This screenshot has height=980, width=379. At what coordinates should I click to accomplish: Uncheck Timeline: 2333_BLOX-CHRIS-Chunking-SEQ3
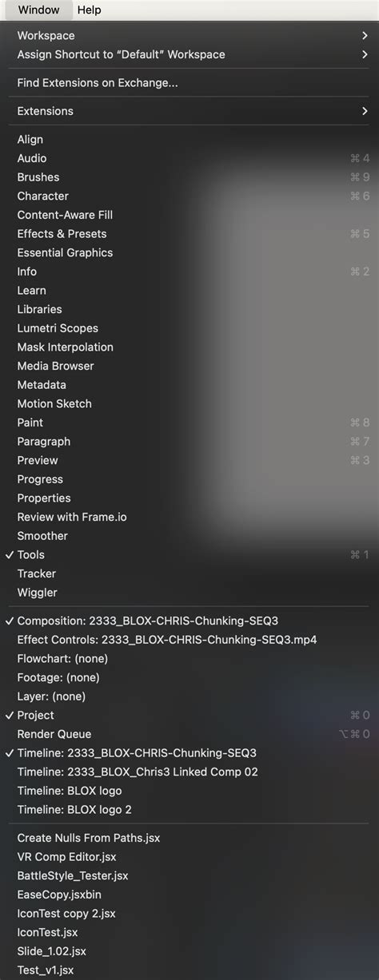(189, 752)
